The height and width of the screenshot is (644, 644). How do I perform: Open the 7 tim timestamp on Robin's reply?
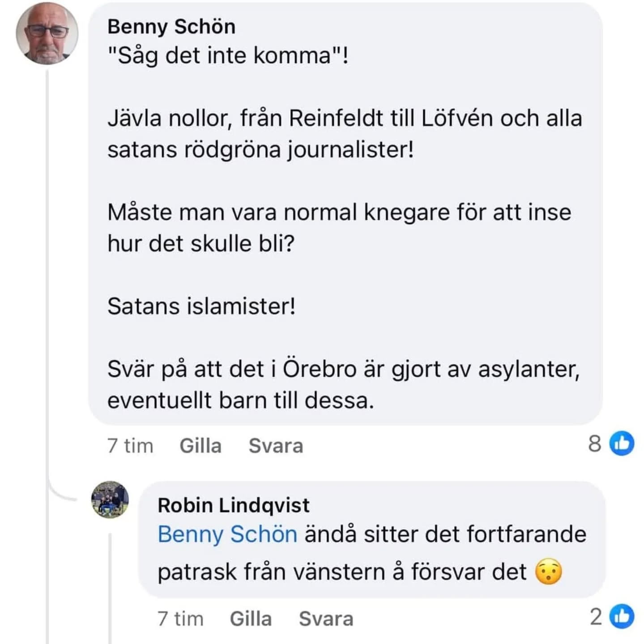(180, 619)
